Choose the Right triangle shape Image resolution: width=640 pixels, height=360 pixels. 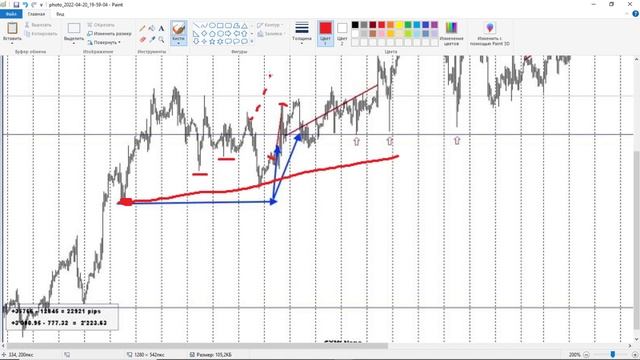pos(196,33)
